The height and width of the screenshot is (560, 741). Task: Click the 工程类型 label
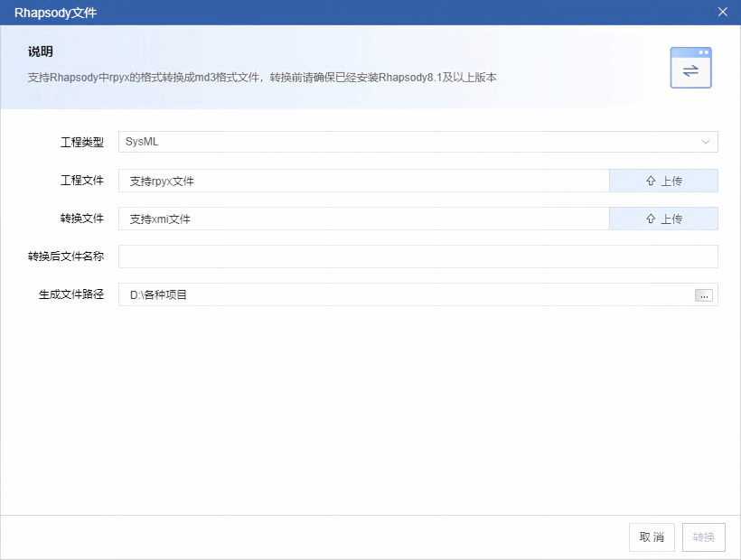pyautogui.click(x=81, y=142)
